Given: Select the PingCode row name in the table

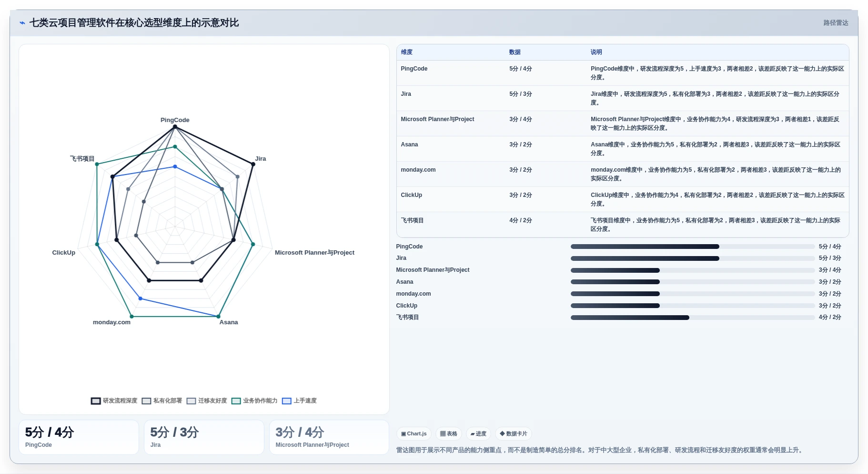Looking at the screenshot, I should 414,69.
